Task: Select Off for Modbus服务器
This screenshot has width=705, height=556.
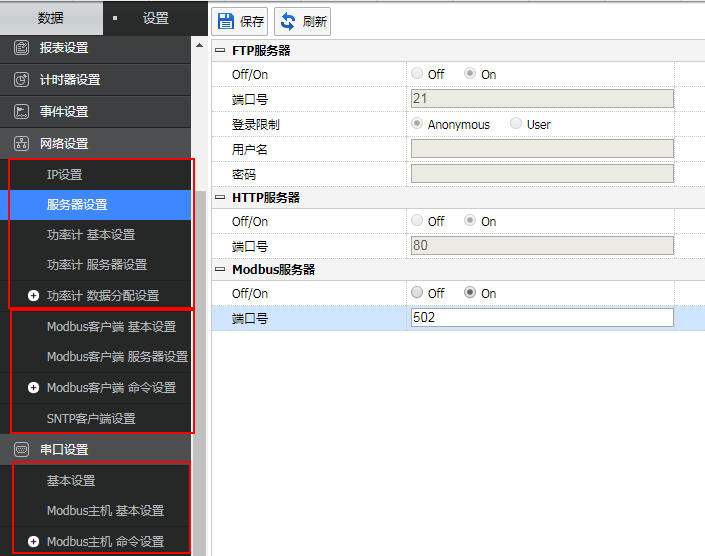Action: click(418, 293)
